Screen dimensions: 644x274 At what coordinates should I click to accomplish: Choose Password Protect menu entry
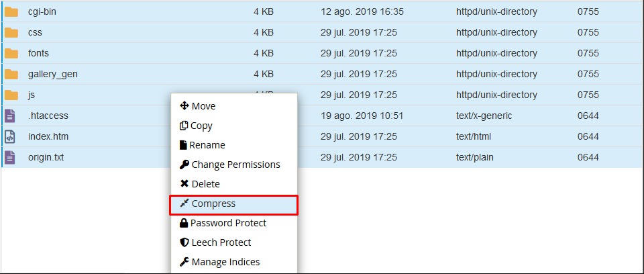228,223
